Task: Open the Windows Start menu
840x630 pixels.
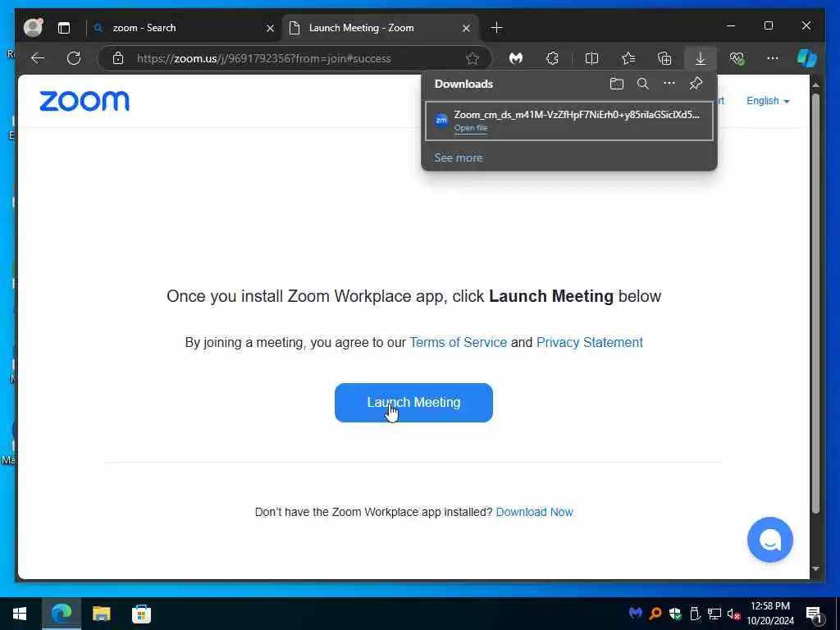Action: pyautogui.click(x=20, y=614)
